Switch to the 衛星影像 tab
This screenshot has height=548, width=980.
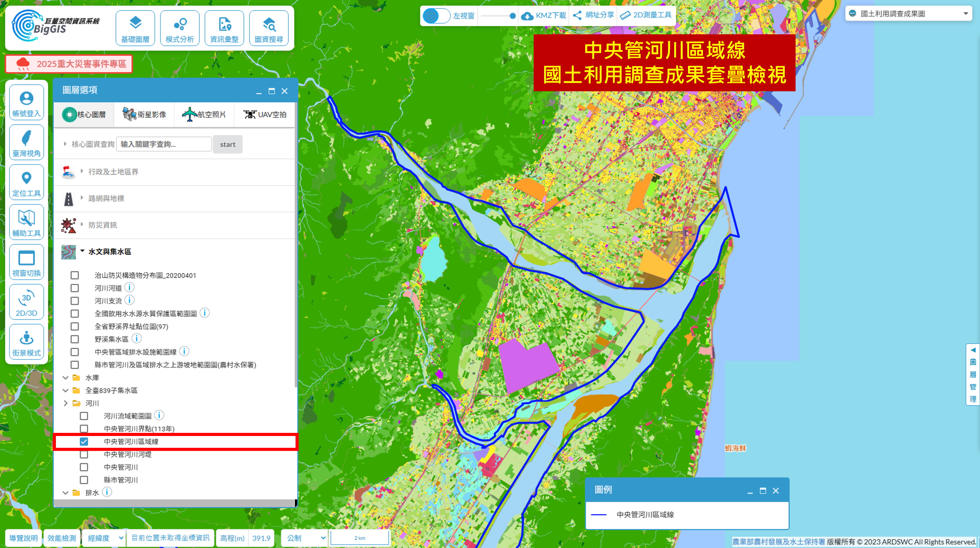[x=144, y=114]
